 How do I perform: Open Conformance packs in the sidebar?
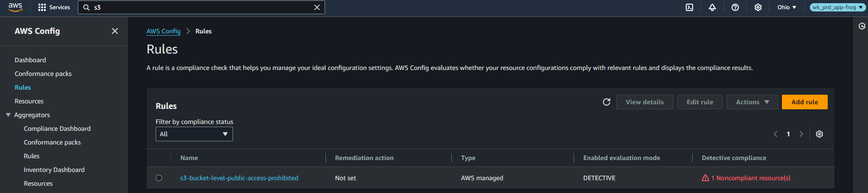(43, 74)
